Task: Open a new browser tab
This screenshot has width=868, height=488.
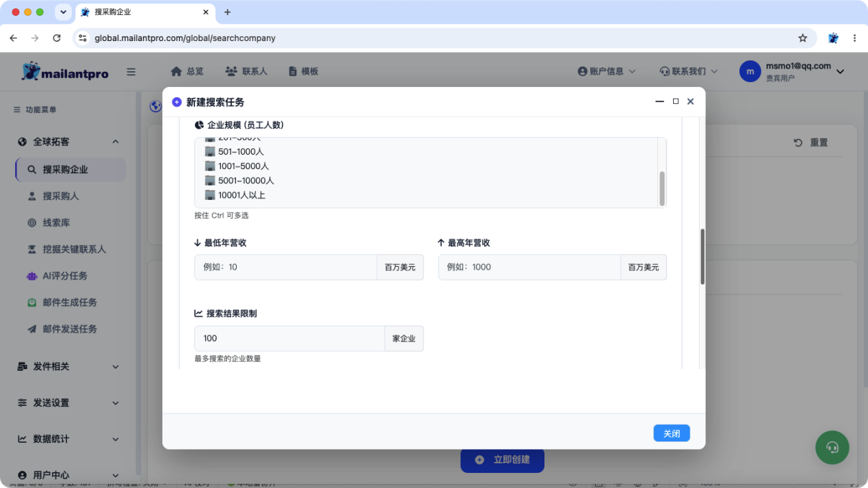Action: pos(228,12)
